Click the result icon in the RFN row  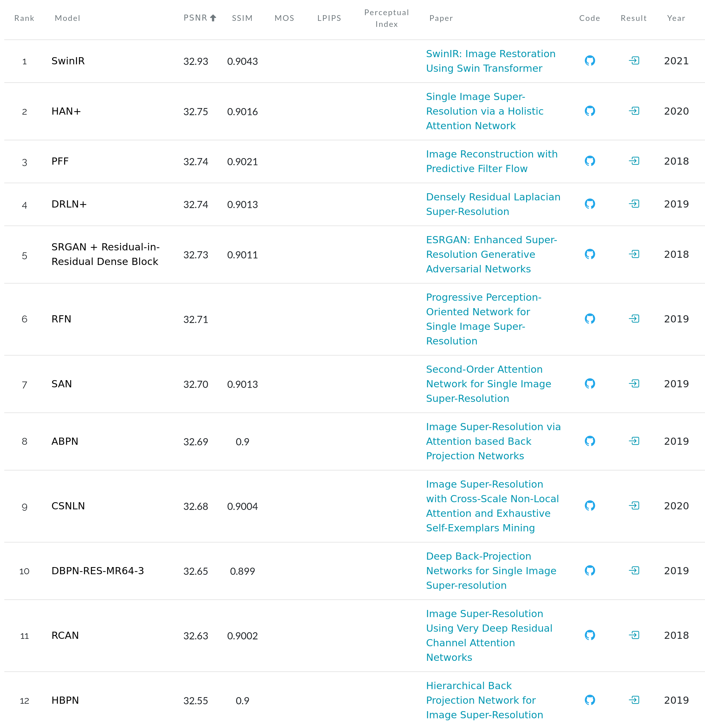point(634,319)
